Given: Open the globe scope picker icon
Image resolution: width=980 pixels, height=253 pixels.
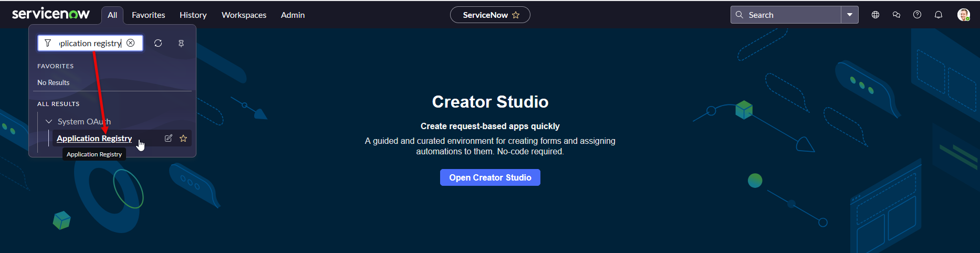Looking at the screenshot, I should [875, 15].
